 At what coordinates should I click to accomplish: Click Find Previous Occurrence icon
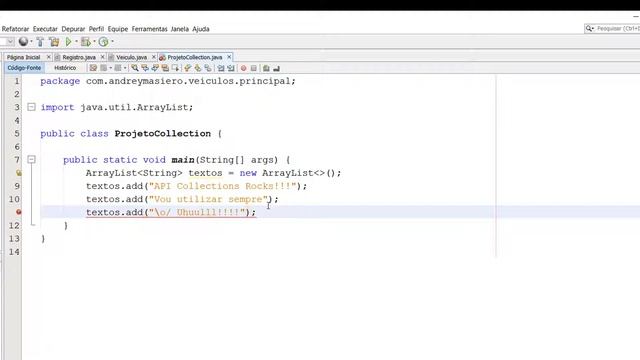click(x=145, y=68)
